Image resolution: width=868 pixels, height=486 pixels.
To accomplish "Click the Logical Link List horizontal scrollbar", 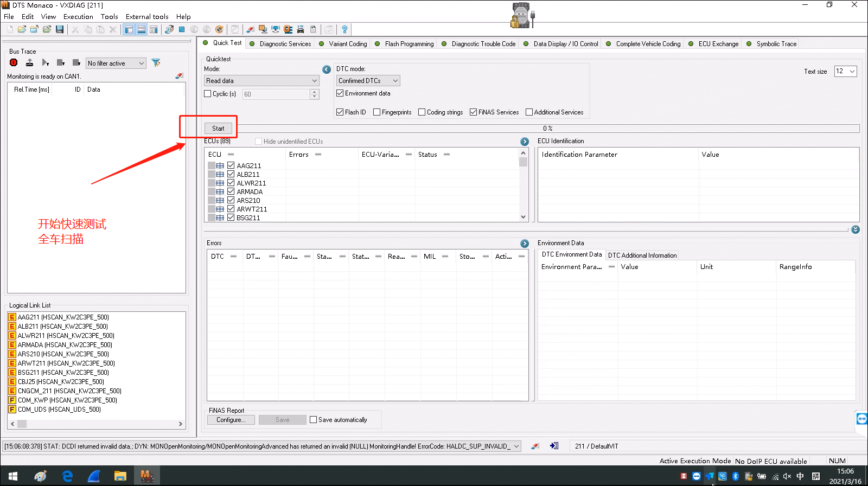I will click(x=97, y=424).
